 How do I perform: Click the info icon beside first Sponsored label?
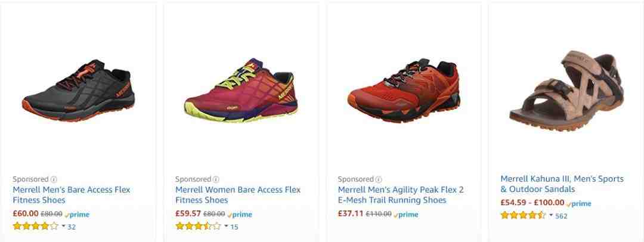54,179
